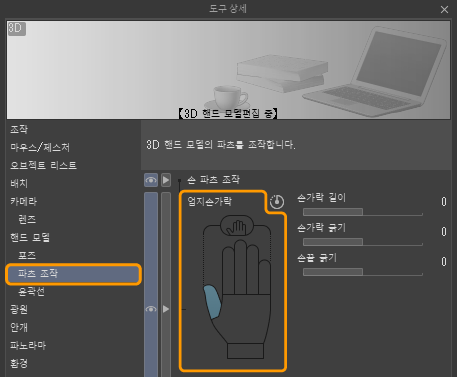
Task: Click the reset dial icon next to 엄지손가락
Action: point(277,202)
